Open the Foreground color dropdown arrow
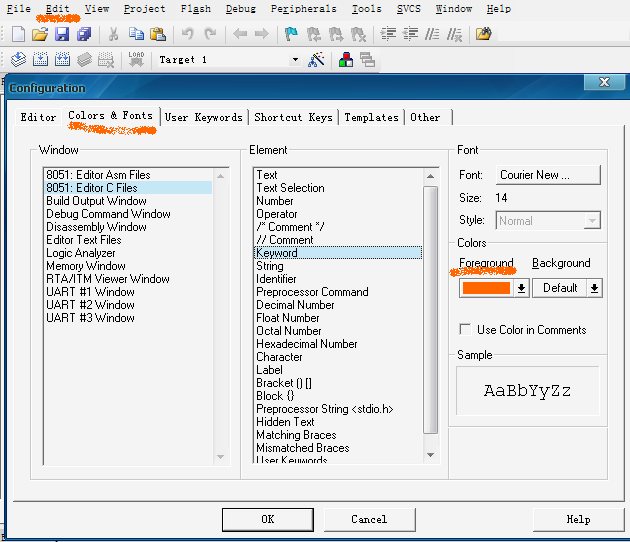This screenshot has height=542, width=630. point(521,288)
